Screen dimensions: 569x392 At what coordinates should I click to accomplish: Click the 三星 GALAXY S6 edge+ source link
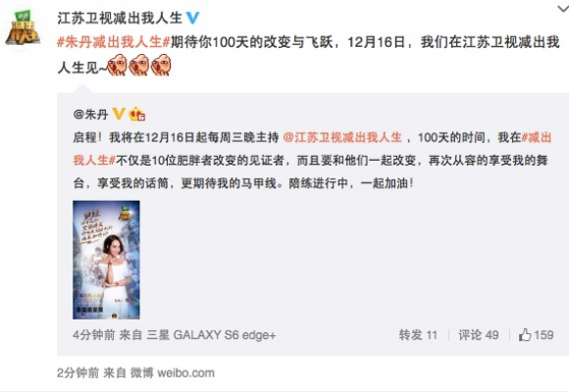[211, 335]
